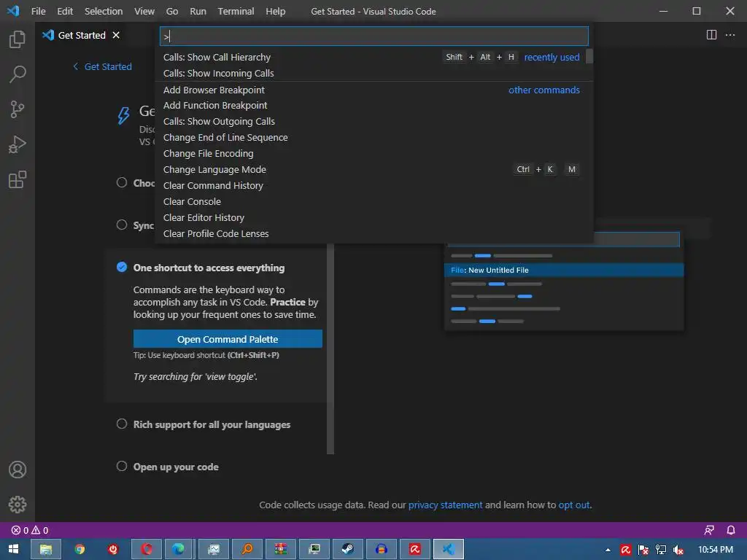Viewport: 747px width, 560px height.
Task: Follow the opt out link
Action: point(573,505)
